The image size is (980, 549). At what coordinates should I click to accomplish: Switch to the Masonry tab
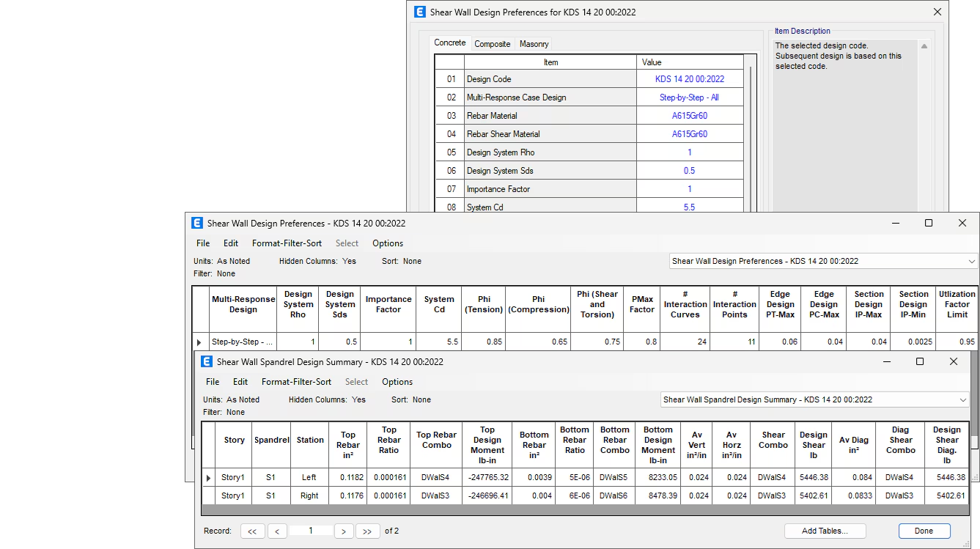tap(534, 44)
